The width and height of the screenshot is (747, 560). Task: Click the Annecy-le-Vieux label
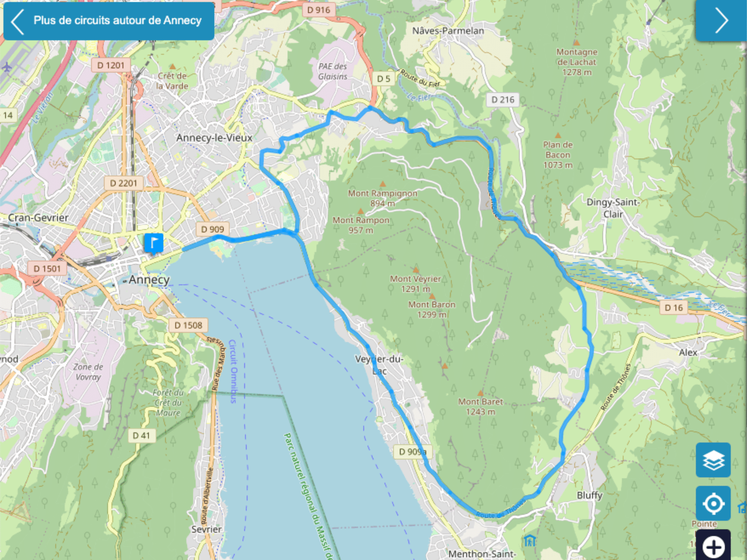click(214, 138)
